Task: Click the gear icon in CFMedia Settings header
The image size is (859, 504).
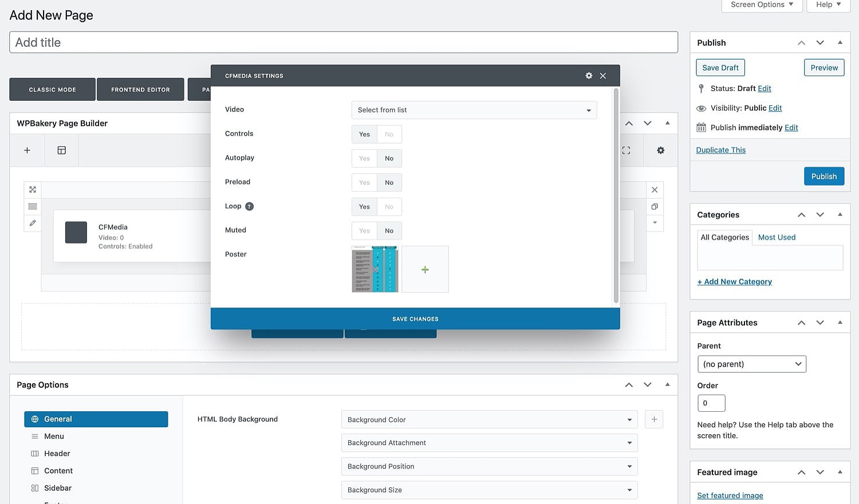Action: point(589,76)
